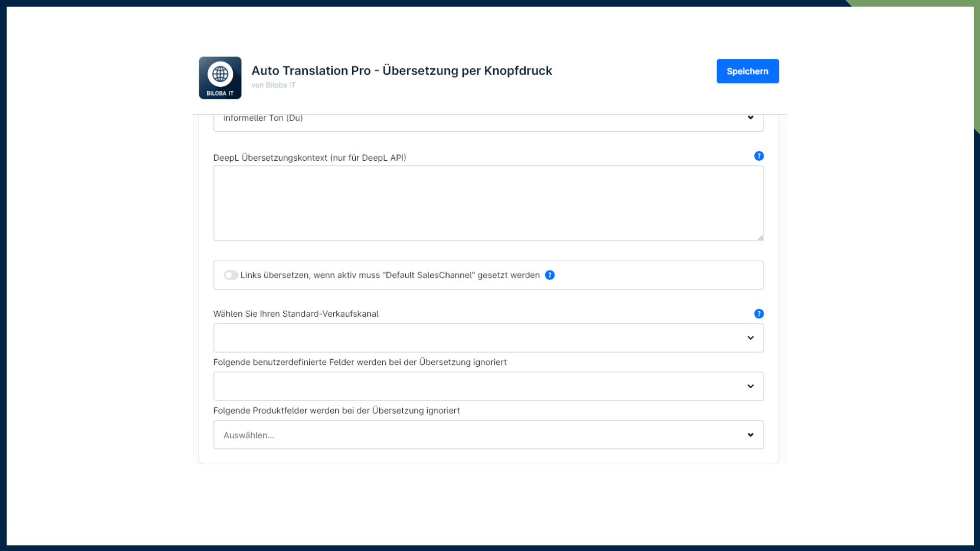Click the Links übersetzen label text
980x551 pixels.
[390, 275]
